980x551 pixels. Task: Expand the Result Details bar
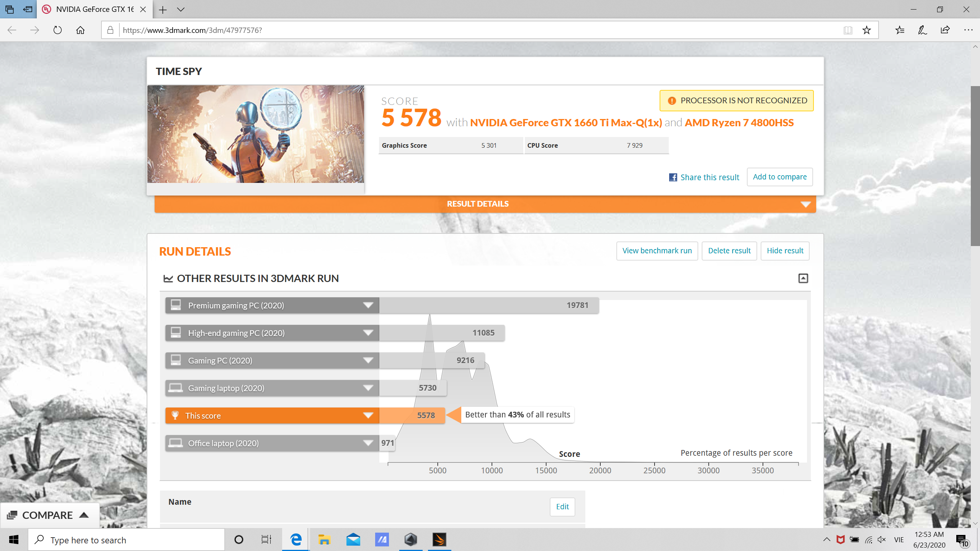[x=485, y=204]
